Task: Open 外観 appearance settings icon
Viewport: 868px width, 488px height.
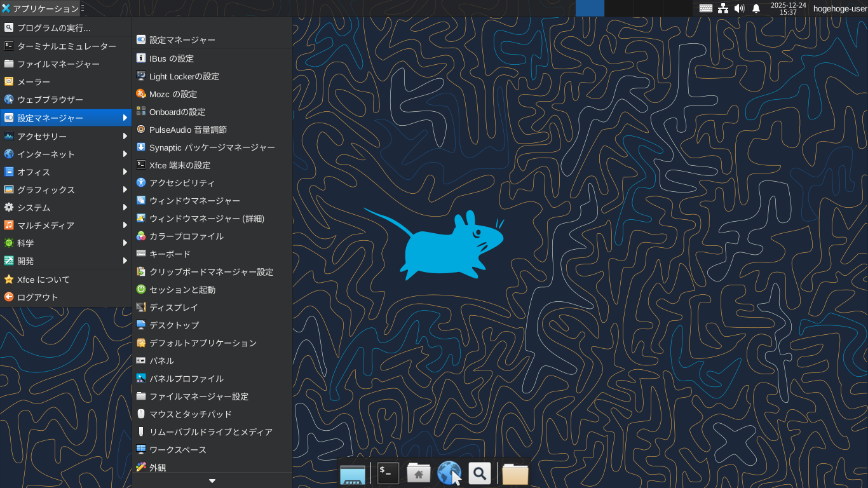Action: pos(141,467)
